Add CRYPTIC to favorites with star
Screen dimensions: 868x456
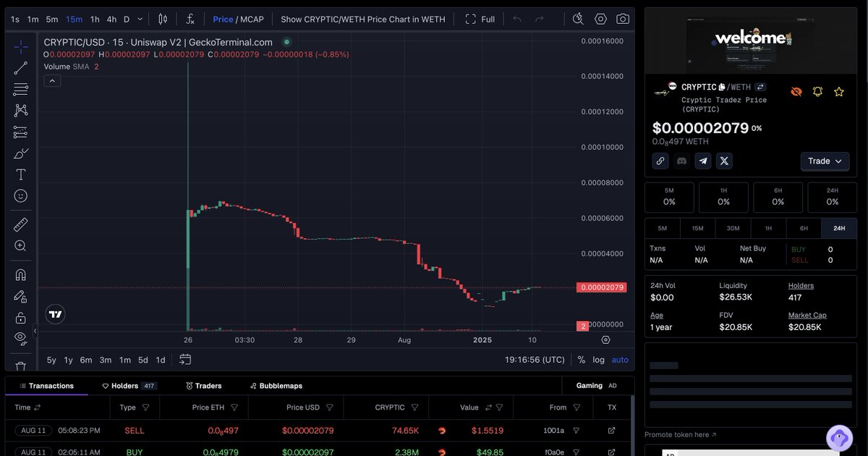click(839, 92)
